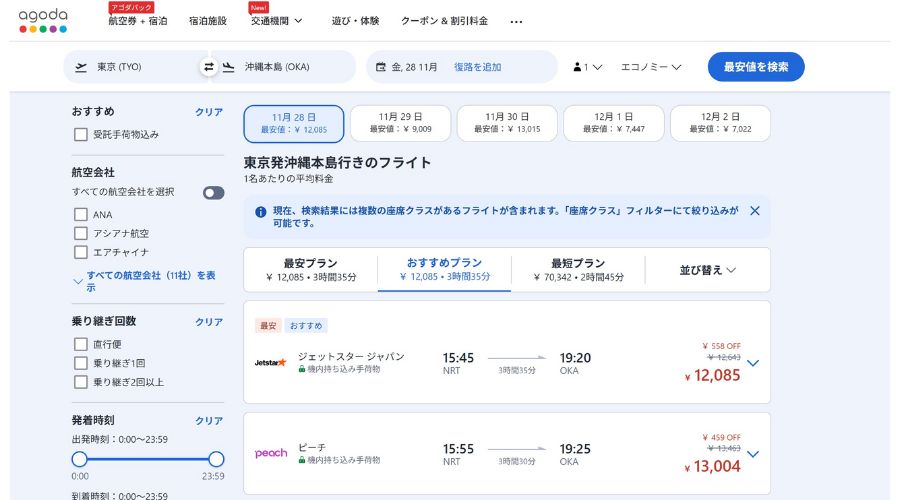Clear the 発着時刻 filter via クリア
The image size is (900, 500).
click(209, 421)
